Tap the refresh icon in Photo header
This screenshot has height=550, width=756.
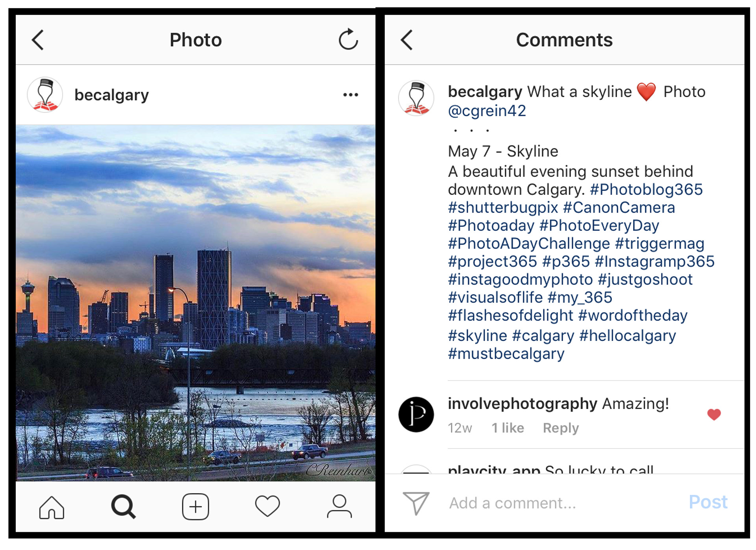[348, 39]
